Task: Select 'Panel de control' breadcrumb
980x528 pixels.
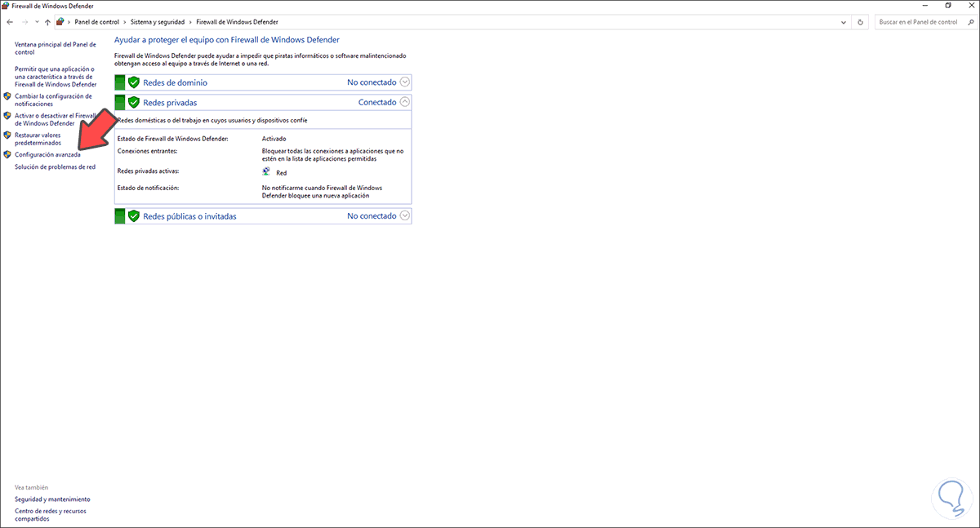Action: point(97,22)
